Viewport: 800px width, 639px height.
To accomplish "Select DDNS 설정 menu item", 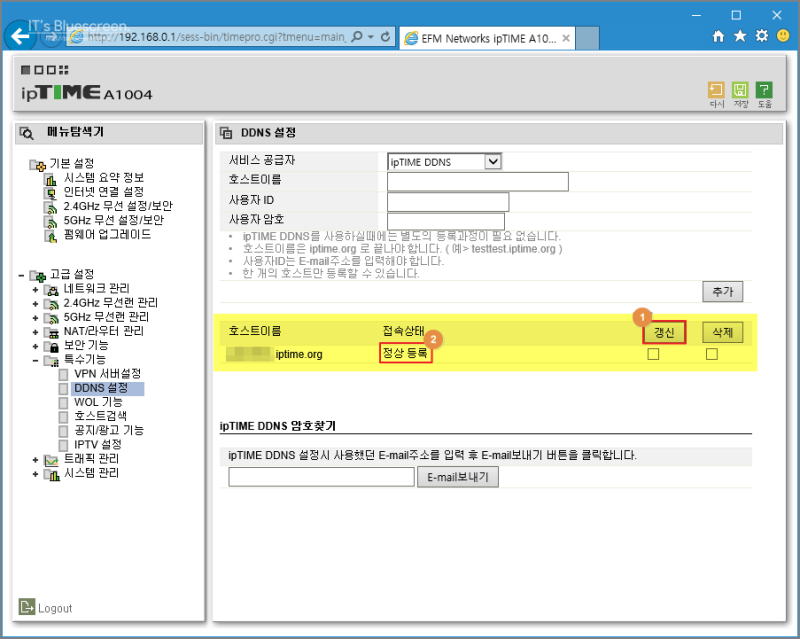I will (101, 388).
